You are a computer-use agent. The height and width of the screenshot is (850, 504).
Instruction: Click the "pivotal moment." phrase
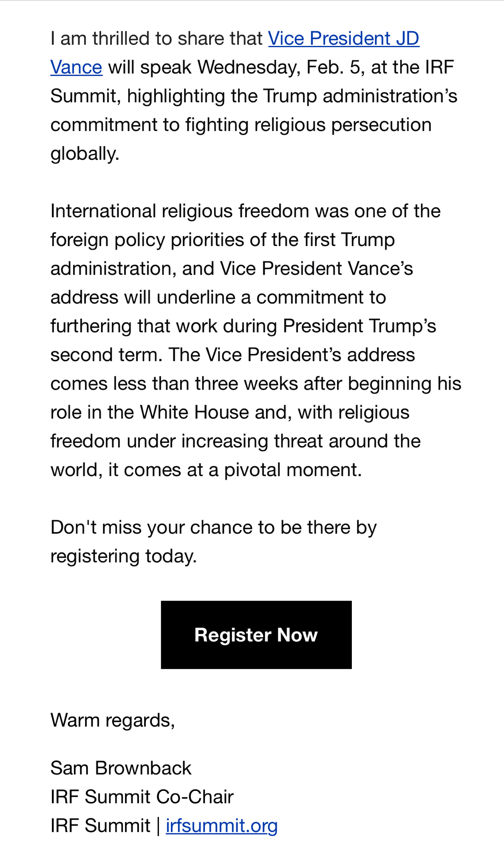(293, 470)
